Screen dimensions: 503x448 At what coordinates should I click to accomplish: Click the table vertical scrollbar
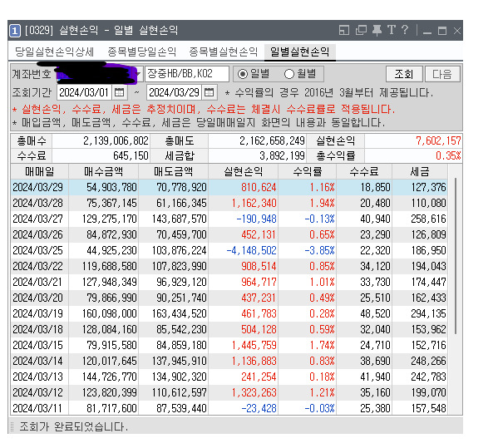pos(456,257)
